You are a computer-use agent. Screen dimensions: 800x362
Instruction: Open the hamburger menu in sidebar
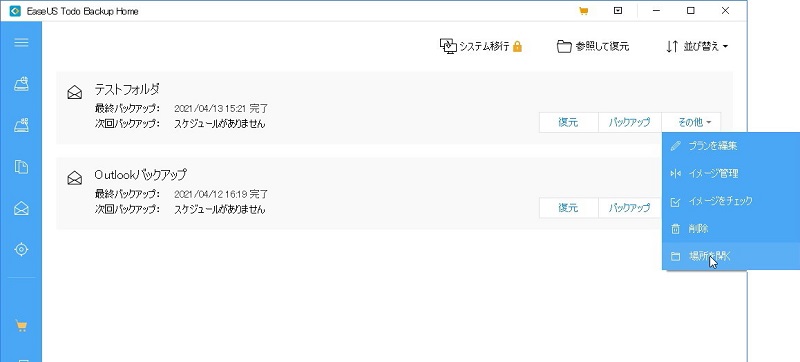21,42
